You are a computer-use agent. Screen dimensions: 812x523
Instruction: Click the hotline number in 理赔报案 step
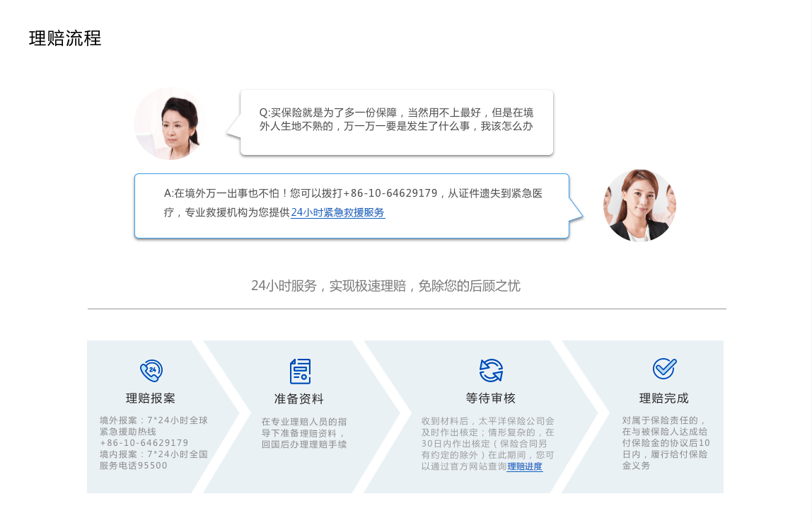144,443
